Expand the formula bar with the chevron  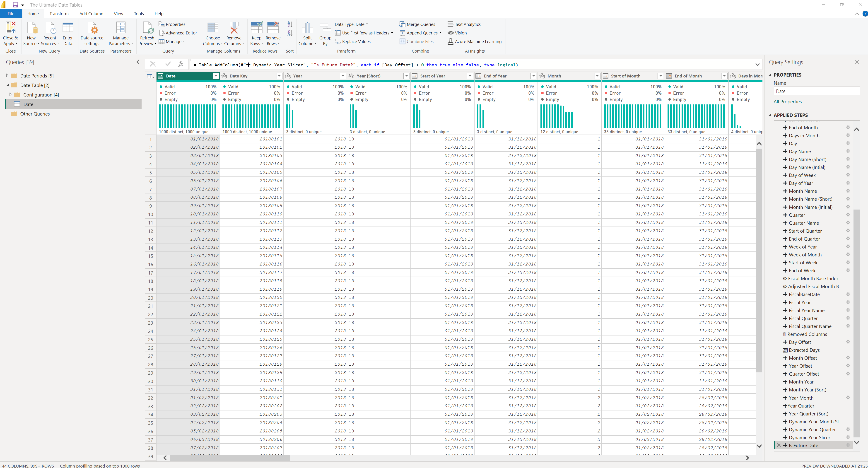coord(757,65)
